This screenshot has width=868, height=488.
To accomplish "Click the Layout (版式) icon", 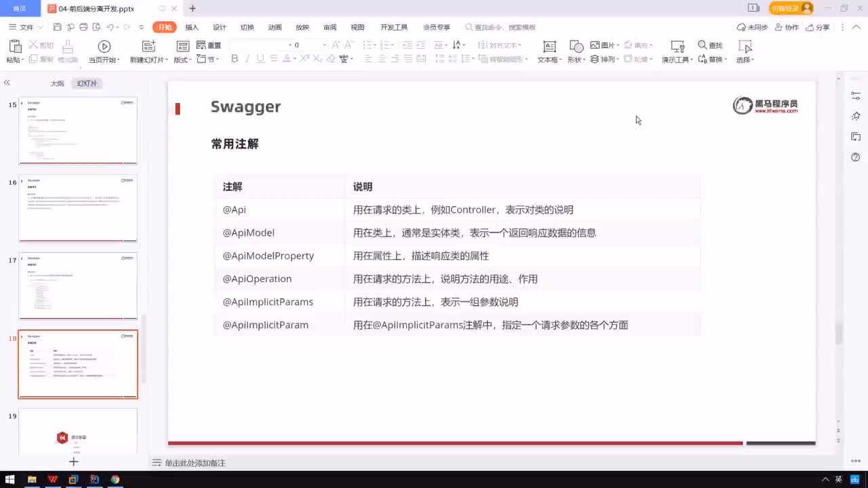I will tap(182, 46).
